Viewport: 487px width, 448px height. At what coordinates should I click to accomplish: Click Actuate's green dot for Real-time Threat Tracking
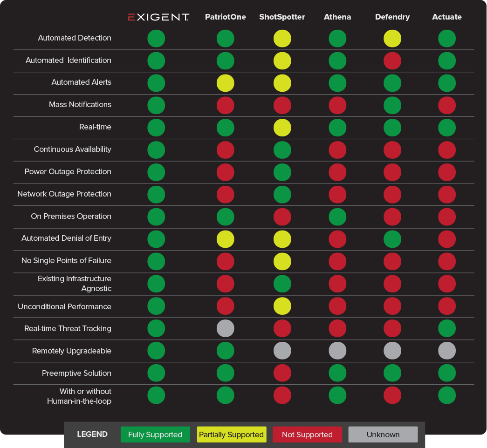(447, 328)
